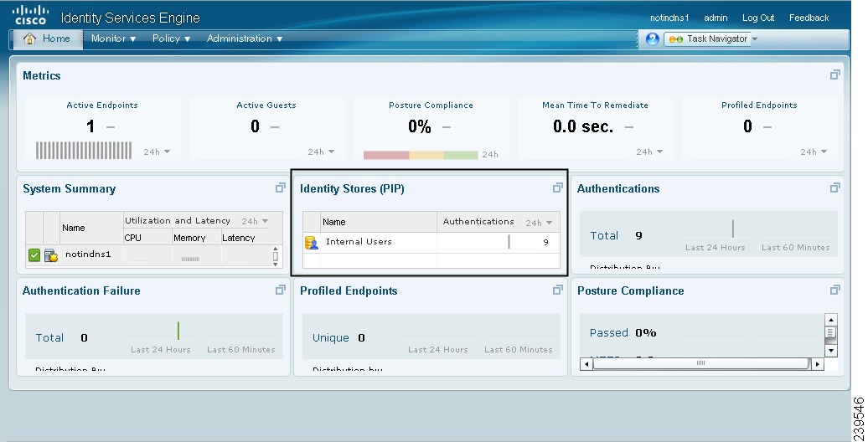Click the Mean Time To Remediate 0.0 sec. value
868x442 pixels.
coord(583,126)
